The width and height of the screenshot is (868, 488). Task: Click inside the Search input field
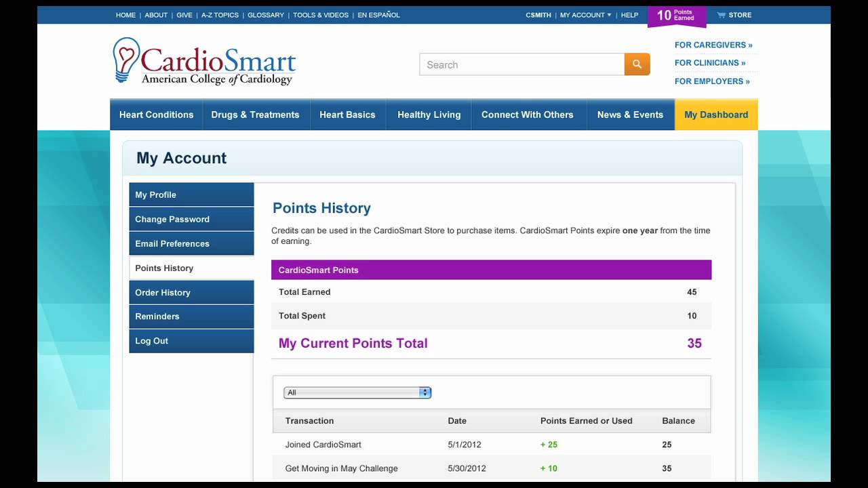(x=522, y=64)
